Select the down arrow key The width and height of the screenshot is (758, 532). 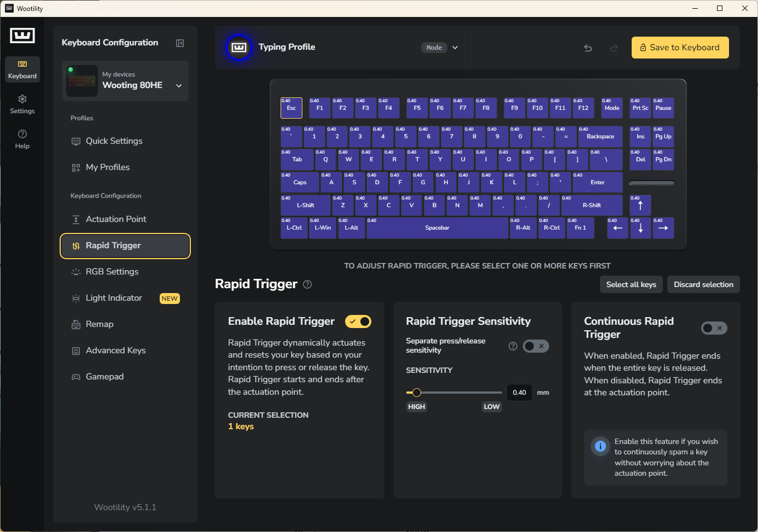(x=640, y=228)
